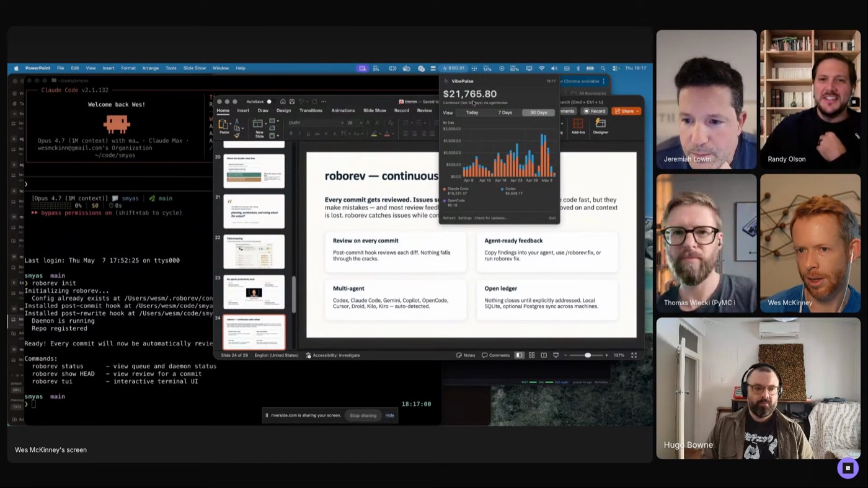Click the Riverside stop recording square button

pos(848,468)
